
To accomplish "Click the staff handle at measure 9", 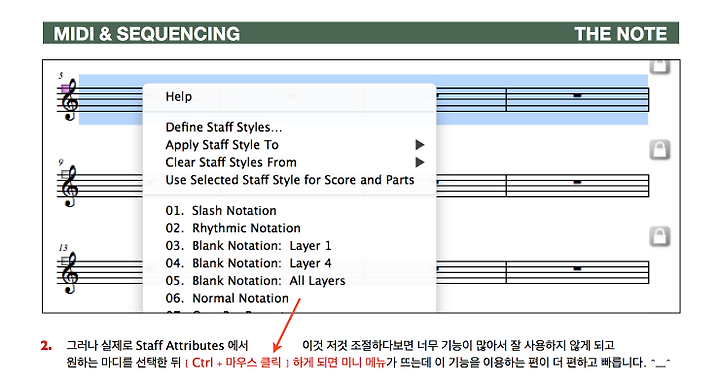I will click(x=65, y=174).
